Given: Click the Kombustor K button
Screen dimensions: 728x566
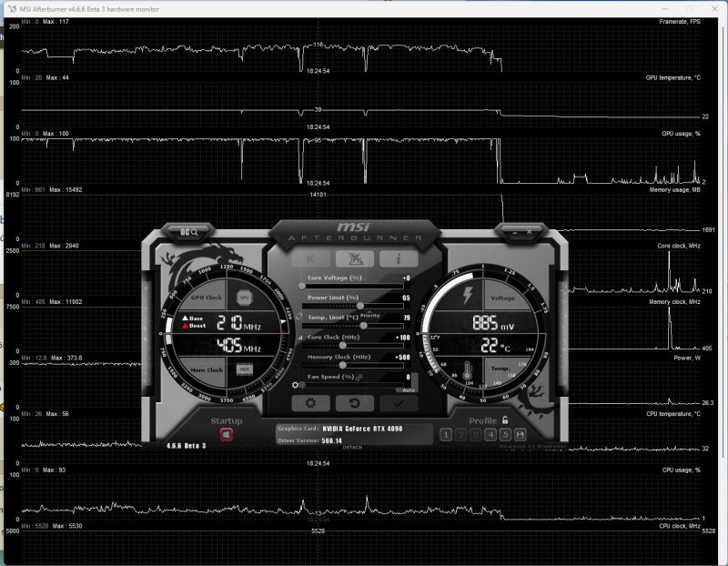Looking at the screenshot, I should coord(310,258).
